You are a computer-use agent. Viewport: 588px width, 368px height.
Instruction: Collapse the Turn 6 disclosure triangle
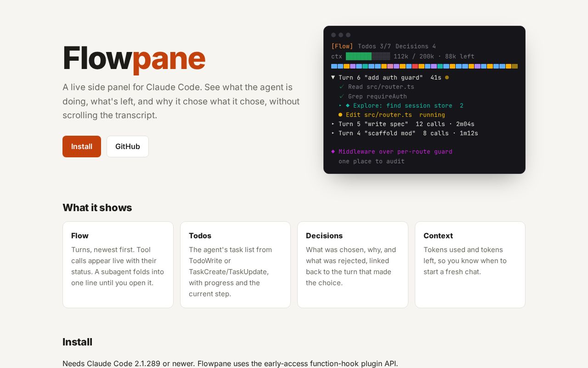click(x=333, y=77)
